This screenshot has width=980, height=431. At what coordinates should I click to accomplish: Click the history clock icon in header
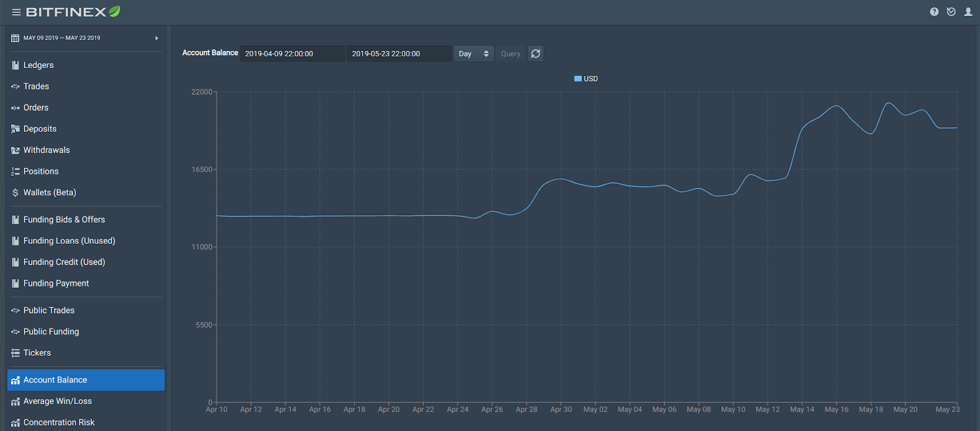point(951,12)
